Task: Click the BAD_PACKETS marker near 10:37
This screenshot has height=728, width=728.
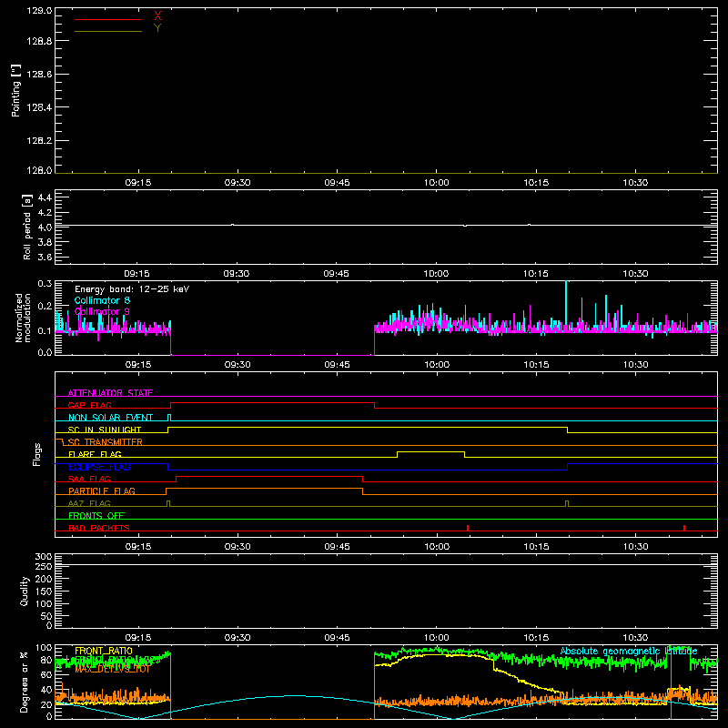Action: pos(684,528)
